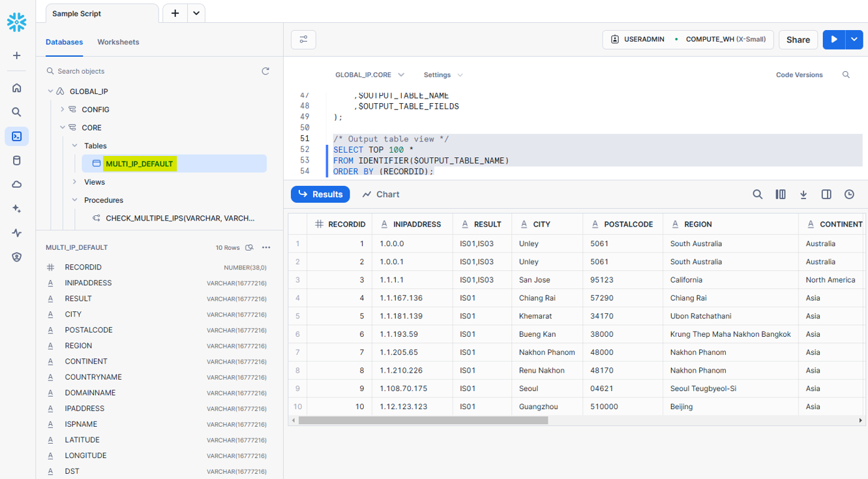Add a new worksheet tab
The image size is (868, 479).
(175, 13)
